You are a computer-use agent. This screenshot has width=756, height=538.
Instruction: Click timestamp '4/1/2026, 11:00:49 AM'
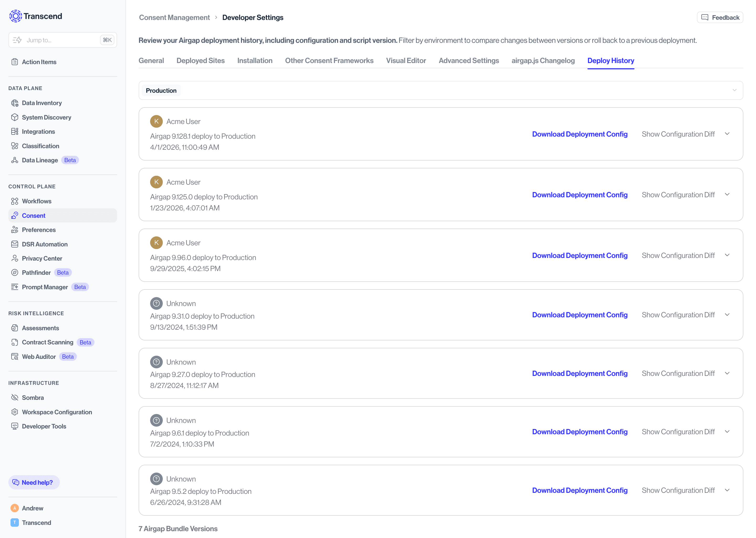(x=185, y=147)
